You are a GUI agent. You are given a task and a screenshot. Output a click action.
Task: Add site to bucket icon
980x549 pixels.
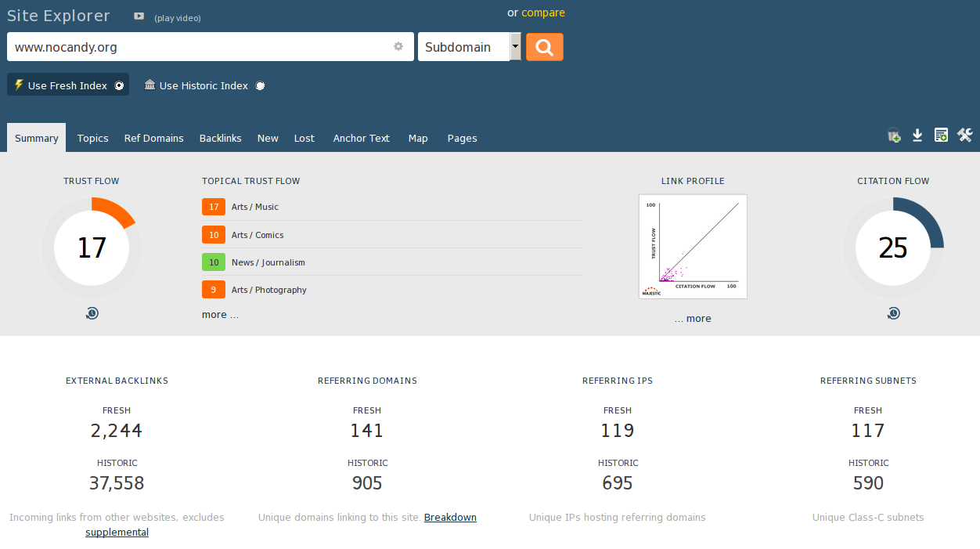[893, 135]
